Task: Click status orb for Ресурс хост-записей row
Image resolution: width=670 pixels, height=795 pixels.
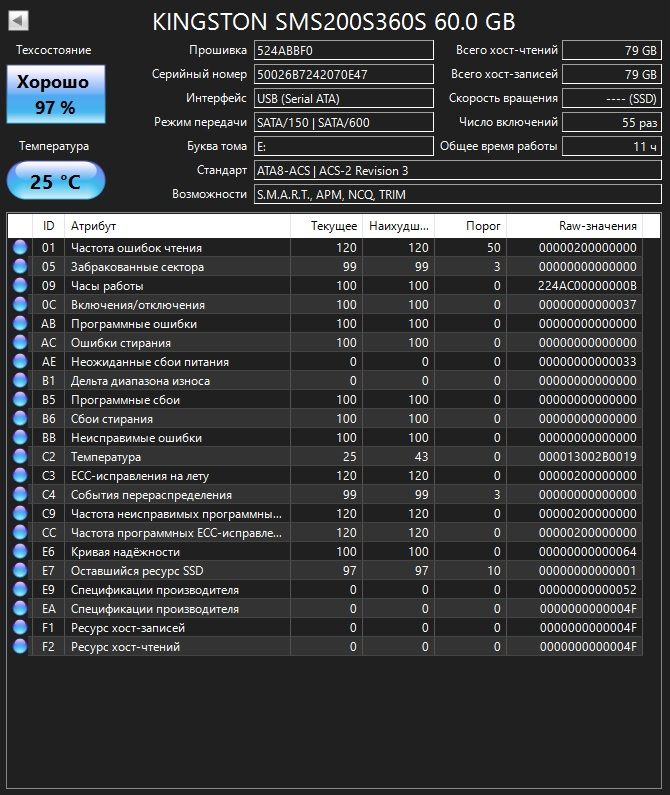Action: (20, 628)
